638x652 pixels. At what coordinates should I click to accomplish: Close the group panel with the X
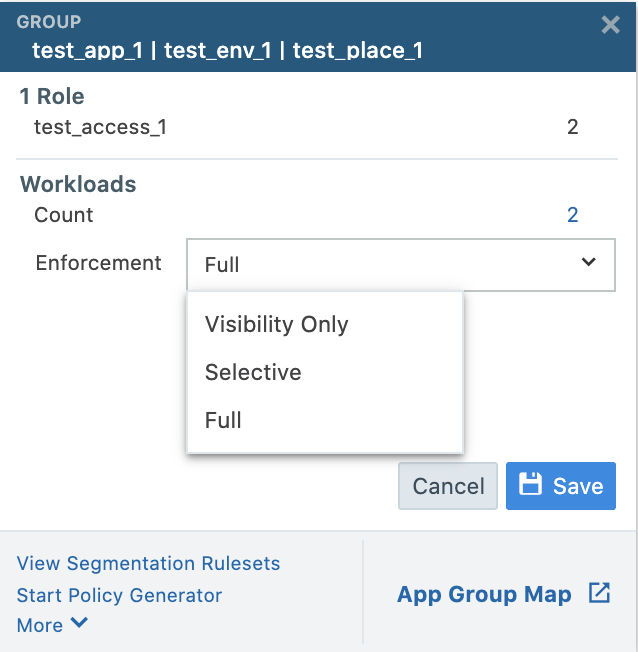(610, 25)
